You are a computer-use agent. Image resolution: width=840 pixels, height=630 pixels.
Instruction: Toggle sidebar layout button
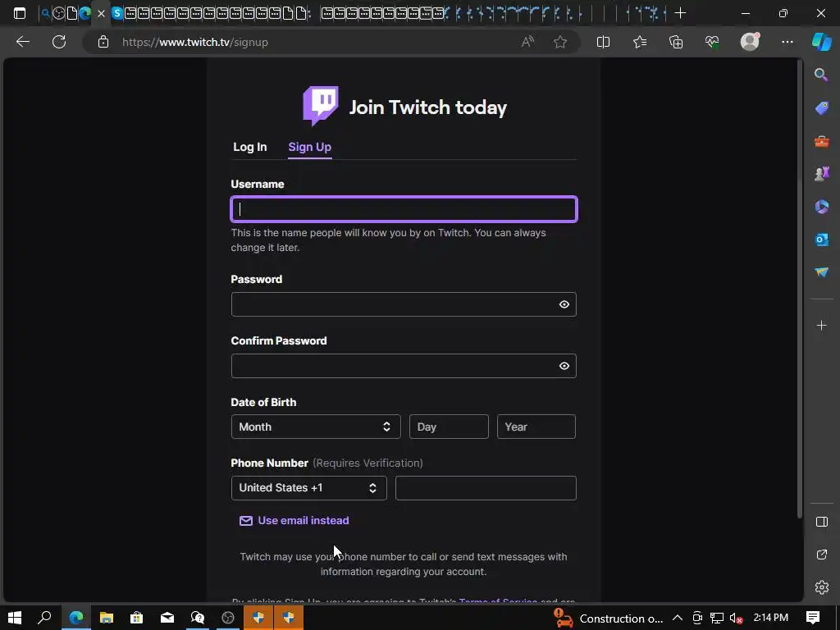pyautogui.click(x=822, y=522)
